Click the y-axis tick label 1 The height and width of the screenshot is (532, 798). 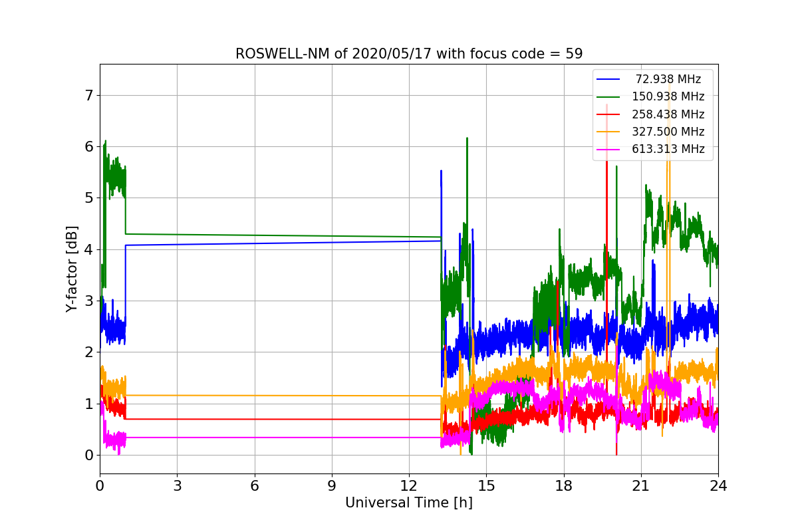pyautogui.click(x=88, y=404)
